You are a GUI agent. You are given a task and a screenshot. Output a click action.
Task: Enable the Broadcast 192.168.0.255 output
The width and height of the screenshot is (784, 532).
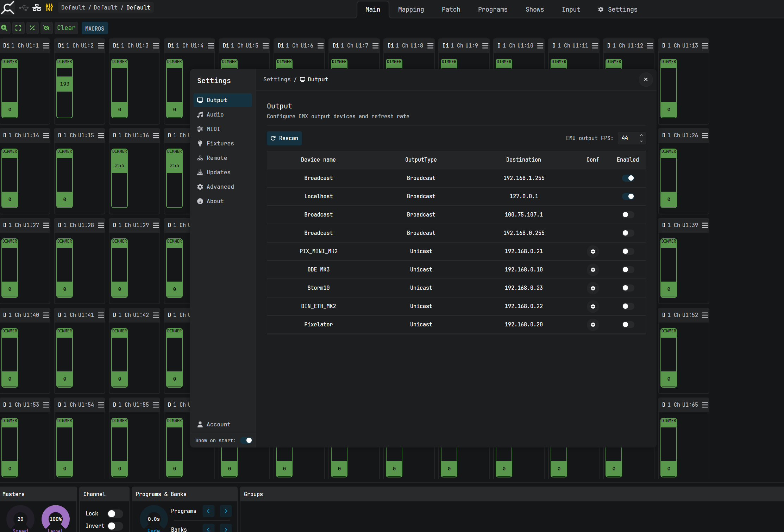[x=628, y=233]
